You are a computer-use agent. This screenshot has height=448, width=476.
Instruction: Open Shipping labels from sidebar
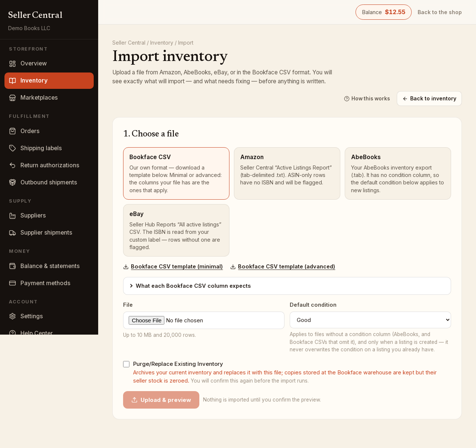[49, 148]
